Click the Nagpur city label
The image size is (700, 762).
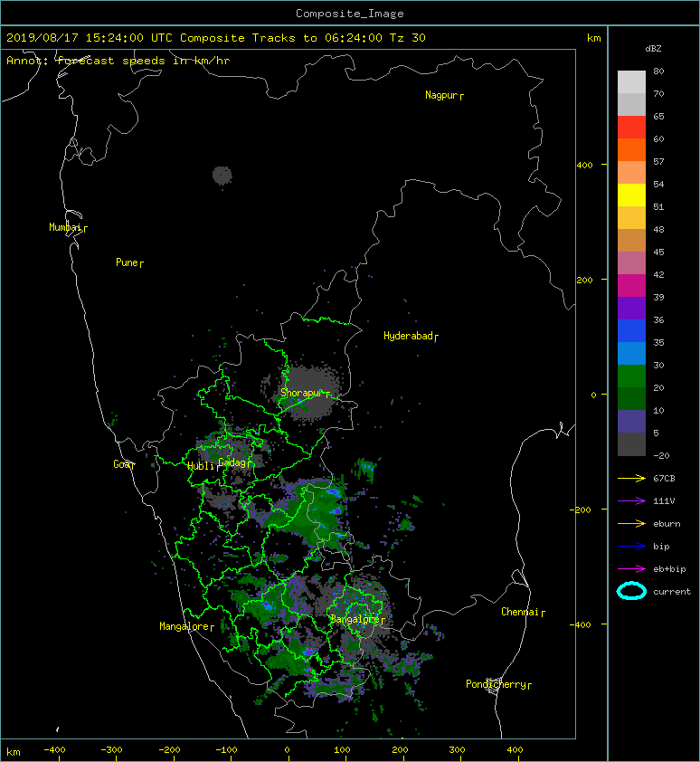441,95
